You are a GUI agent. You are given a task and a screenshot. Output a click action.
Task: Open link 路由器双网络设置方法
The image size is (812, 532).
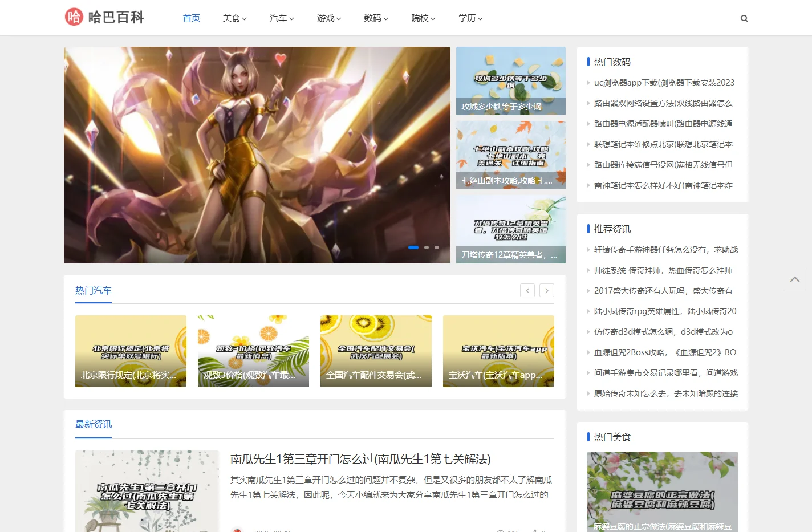click(663, 103)
